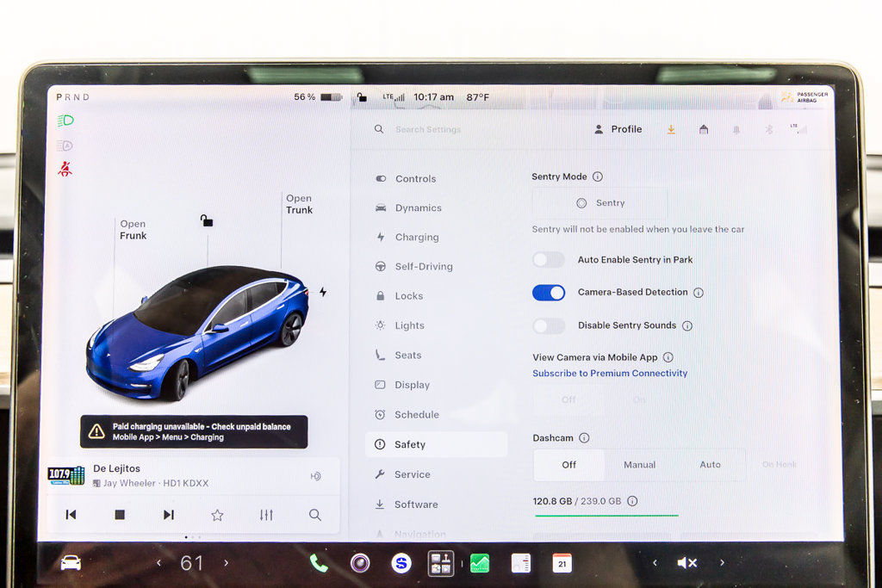Tap the charge port lightning bolt icon
The width and height of the screenshot is (882, 588).
[x=323, y=292]
